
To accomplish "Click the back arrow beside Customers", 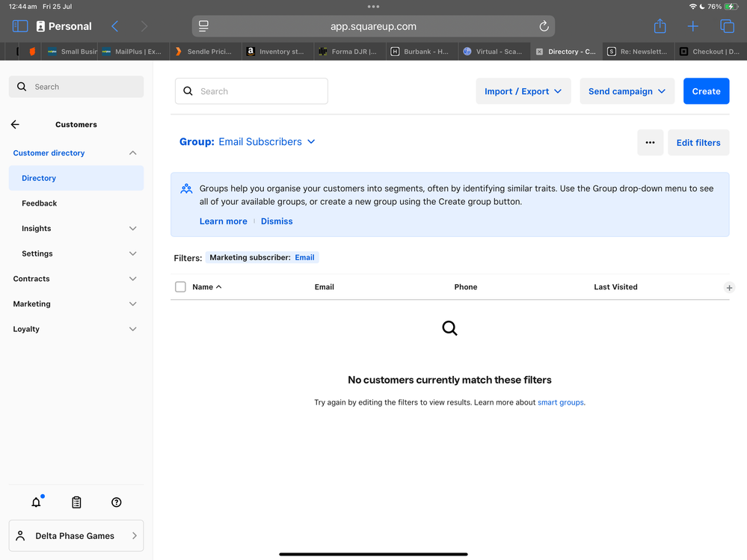I will [x=15, y=125].
